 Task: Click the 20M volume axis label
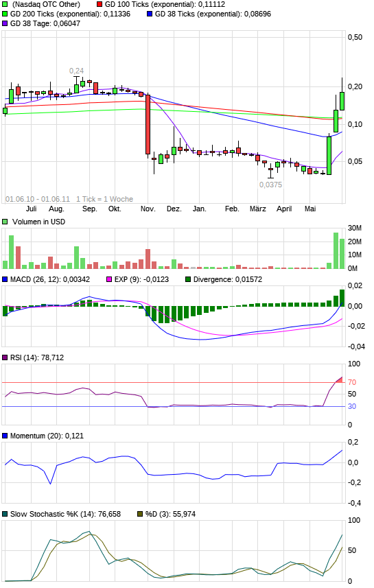[355, 242]
